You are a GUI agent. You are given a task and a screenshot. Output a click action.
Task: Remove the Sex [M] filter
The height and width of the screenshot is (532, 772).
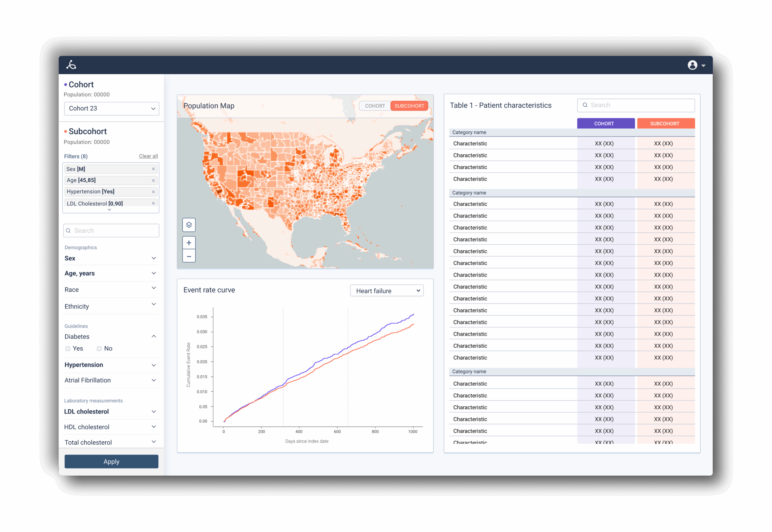coord(153,169)
